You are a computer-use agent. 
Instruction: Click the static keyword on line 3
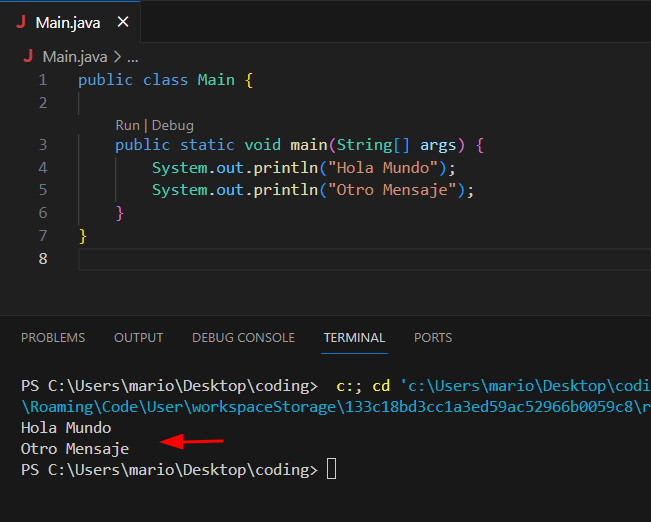click(207, 145)
